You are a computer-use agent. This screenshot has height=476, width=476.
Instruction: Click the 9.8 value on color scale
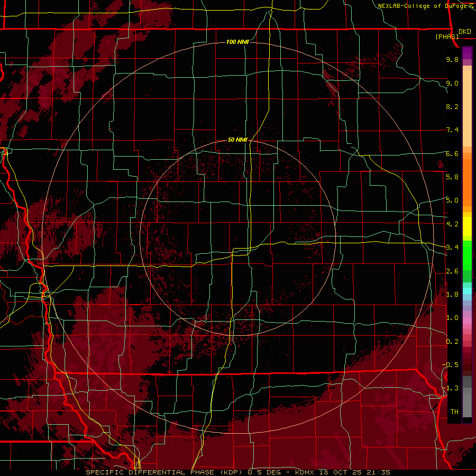pyautogui.click(x=452, y=59)
